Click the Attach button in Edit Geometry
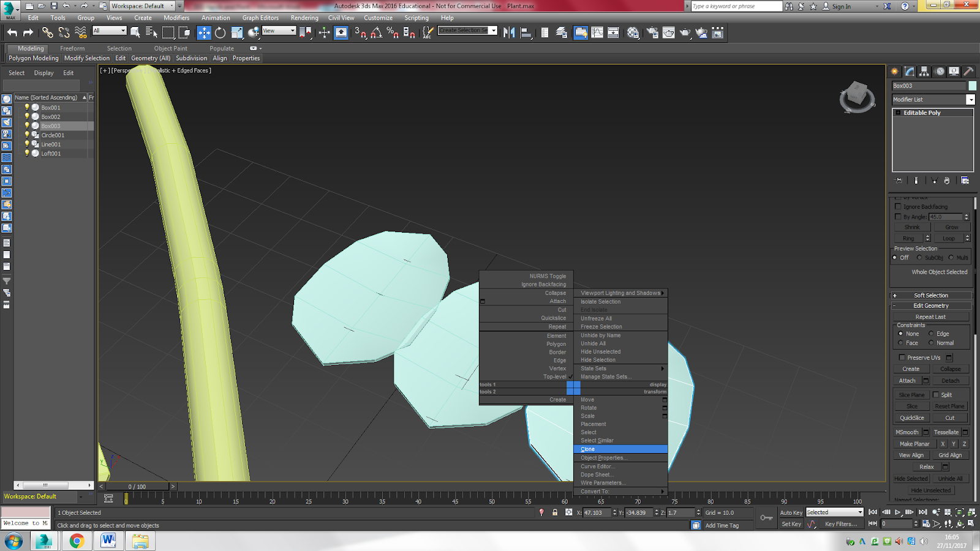Screen dimensions: 980x551 click(x=907, y=381)
